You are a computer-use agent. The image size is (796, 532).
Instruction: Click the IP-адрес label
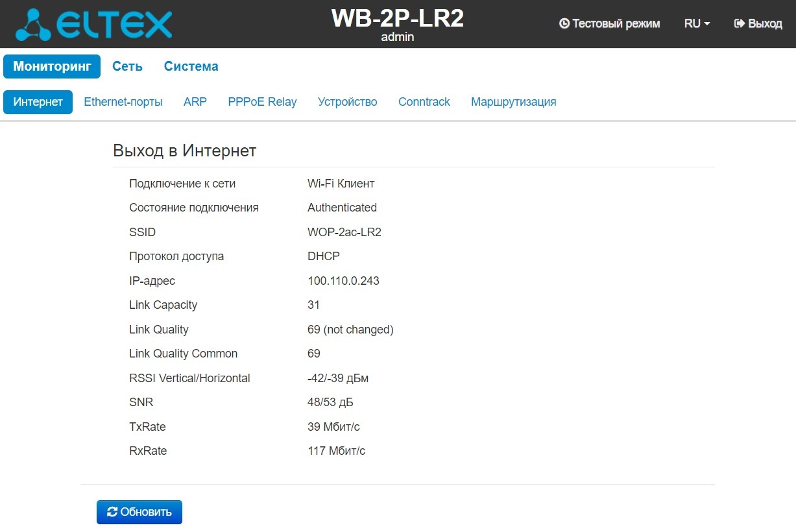click(x=152, y=281)
